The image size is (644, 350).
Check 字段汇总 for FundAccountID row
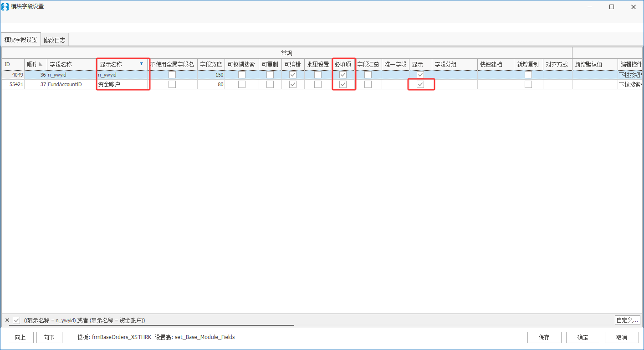tap(368, 84)
